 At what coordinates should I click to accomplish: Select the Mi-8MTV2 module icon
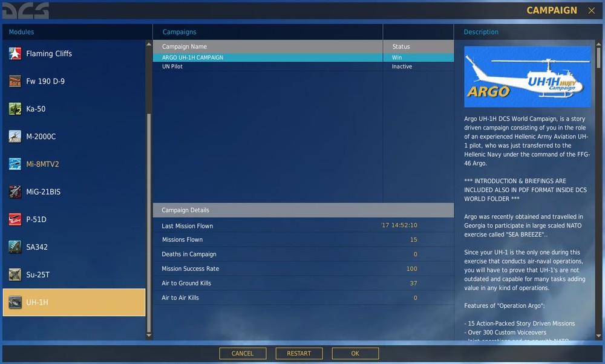[x=15, y=164]
